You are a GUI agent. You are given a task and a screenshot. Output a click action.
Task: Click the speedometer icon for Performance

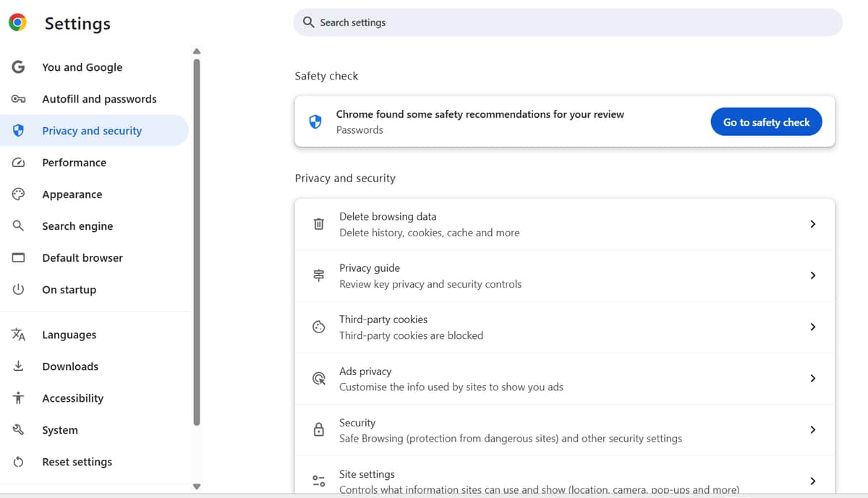click(19, 163)
